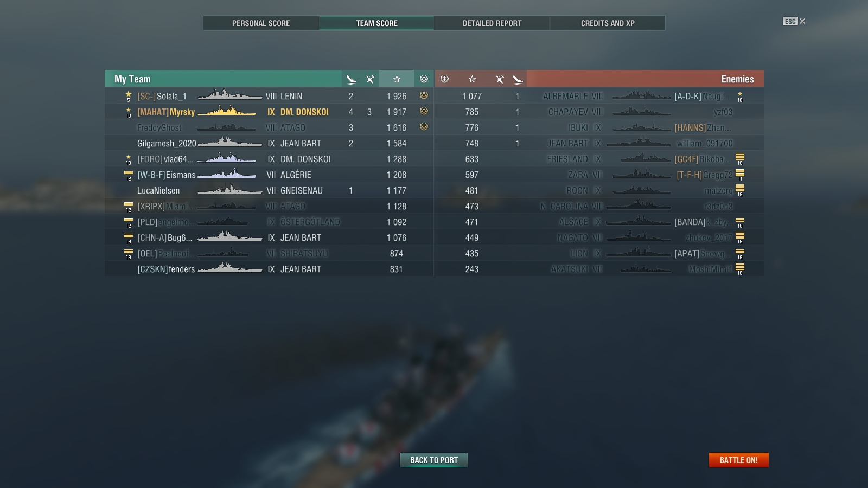Viewport: 868px width, 488px height.
Task: Click the rank badge next to Eismans
Action: 129,175
